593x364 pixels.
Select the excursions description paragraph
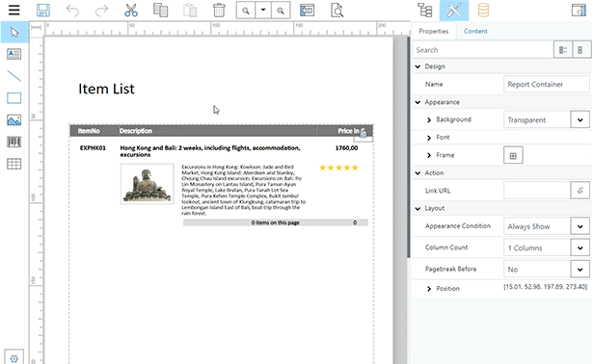pyautogui.click(x=244, y=190)
